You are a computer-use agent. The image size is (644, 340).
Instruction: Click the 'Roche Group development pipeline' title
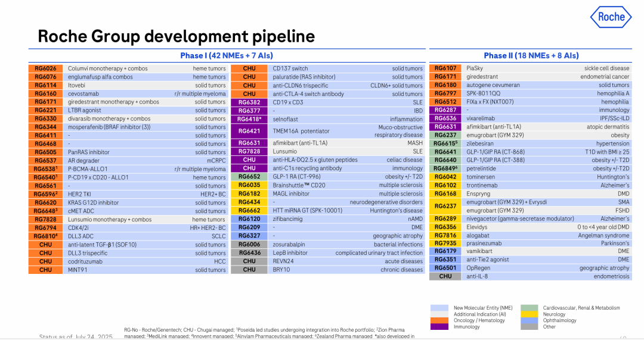click(176, 36)
